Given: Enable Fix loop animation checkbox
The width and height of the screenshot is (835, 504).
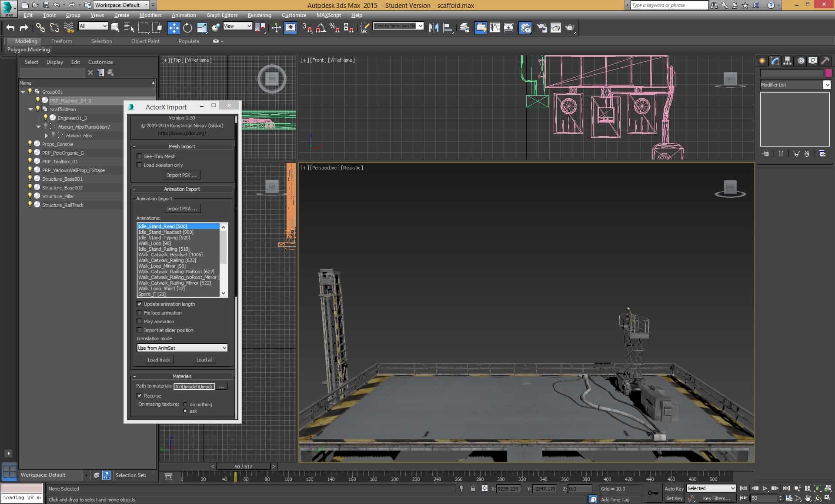Looking at the screenshot, I should click(x=139, y=313).
